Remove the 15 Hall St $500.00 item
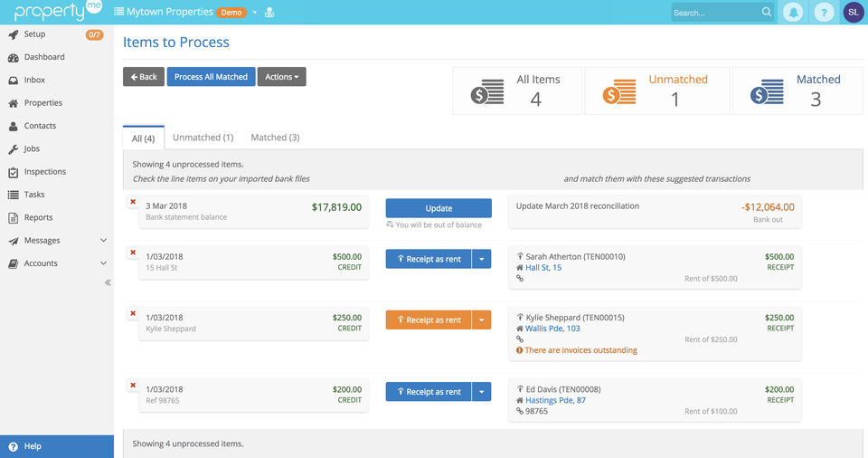Image resolution: width=868 pixels, height=458 pixels. tap(133, 253)
